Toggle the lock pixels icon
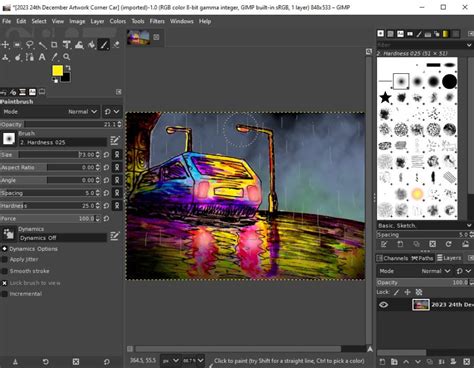This screenshot has height=368, width=474. click(x=396, y=292)
